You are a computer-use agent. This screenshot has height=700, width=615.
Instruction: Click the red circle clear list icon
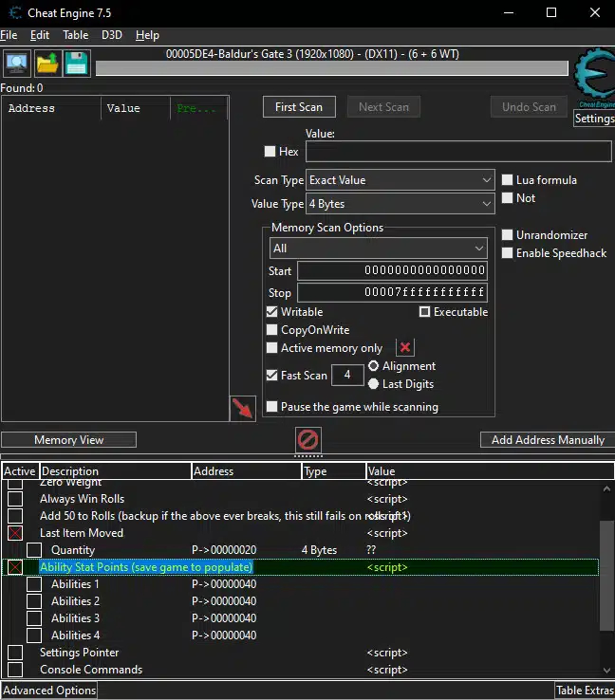coord(309,439)
